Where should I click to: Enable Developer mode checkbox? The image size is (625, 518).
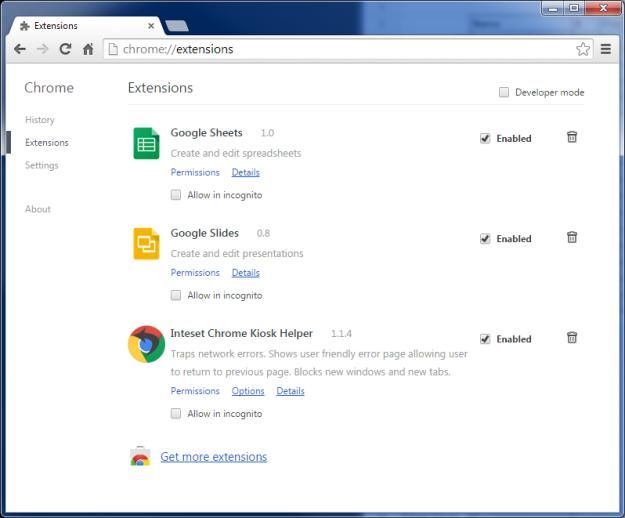(x=504, y=92)
